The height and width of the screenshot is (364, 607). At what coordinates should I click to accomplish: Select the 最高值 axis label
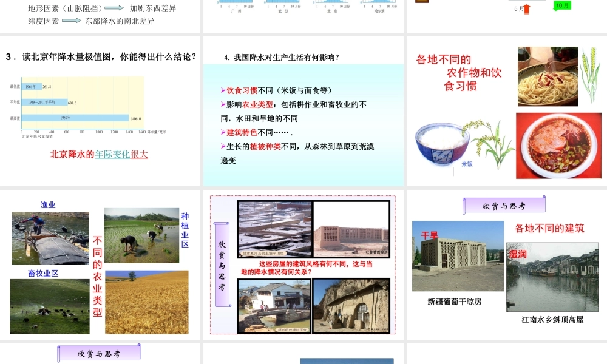tap(15, 118)
